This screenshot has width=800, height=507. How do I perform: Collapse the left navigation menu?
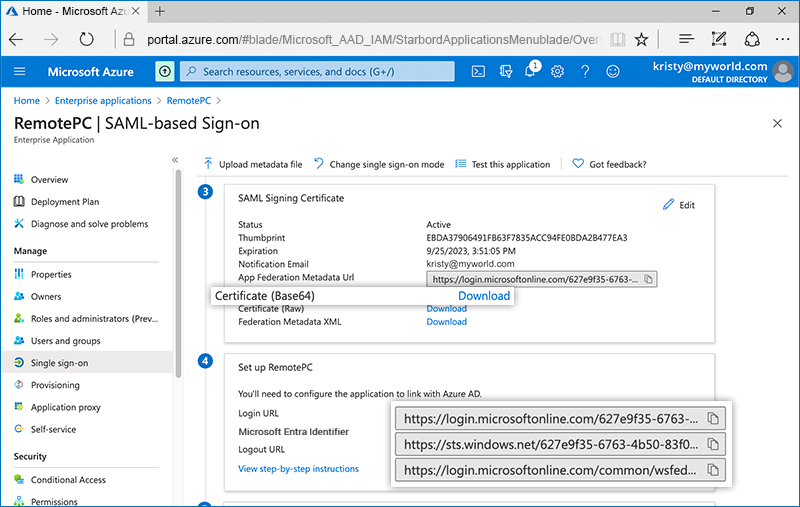point(175,160)
